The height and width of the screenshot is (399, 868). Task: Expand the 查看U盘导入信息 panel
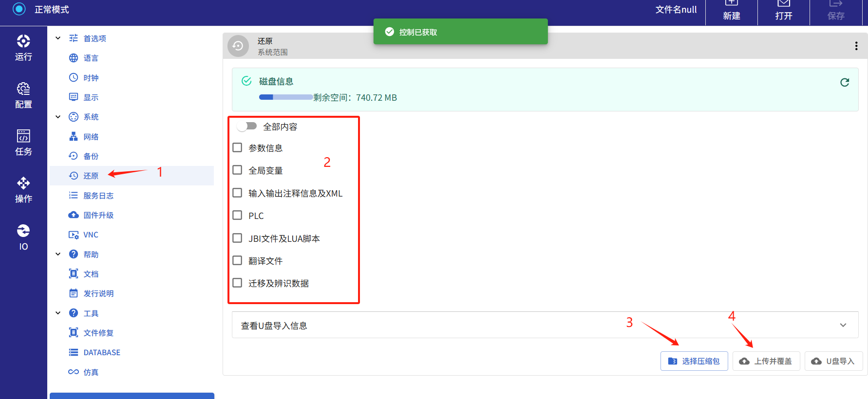click(x=843, y=325)
